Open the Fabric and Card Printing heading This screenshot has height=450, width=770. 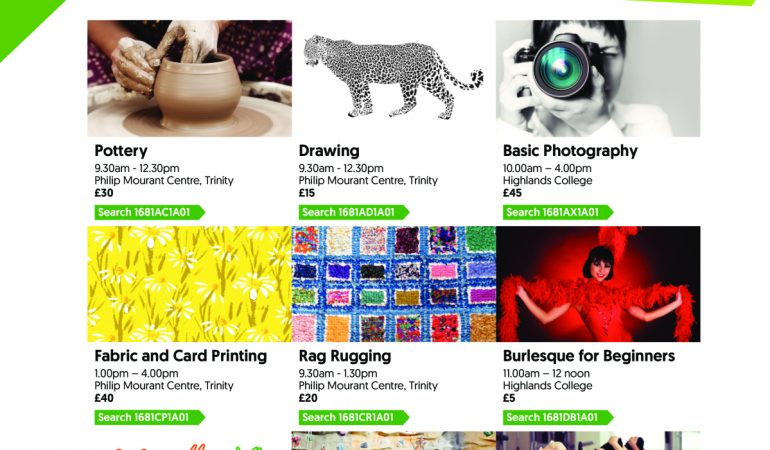[181, 356]
